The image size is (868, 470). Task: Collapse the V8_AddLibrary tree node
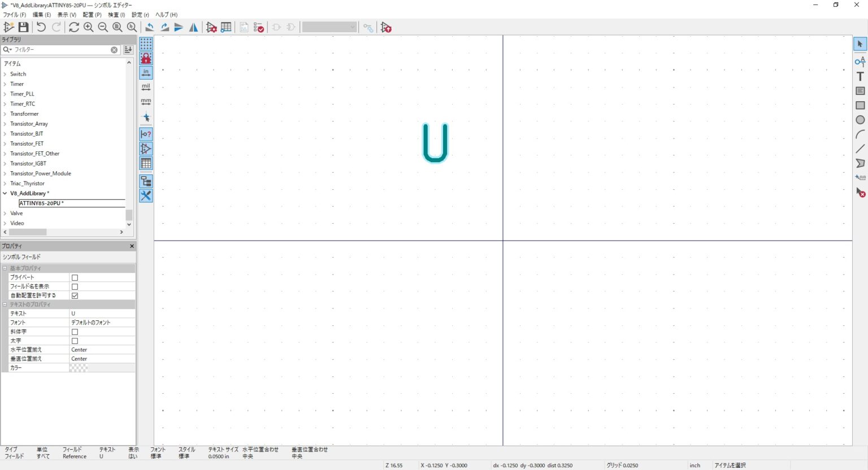[x=5, y=193]
